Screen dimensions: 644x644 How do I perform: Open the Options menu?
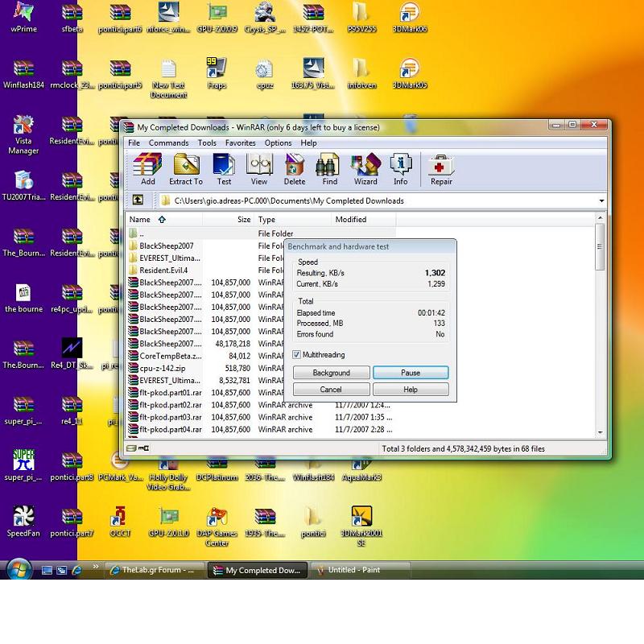point(278,143)
